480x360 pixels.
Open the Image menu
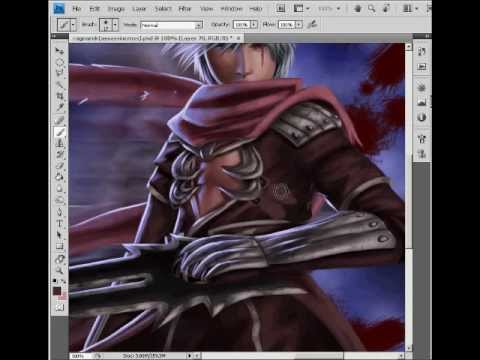[x=116, y=8]
